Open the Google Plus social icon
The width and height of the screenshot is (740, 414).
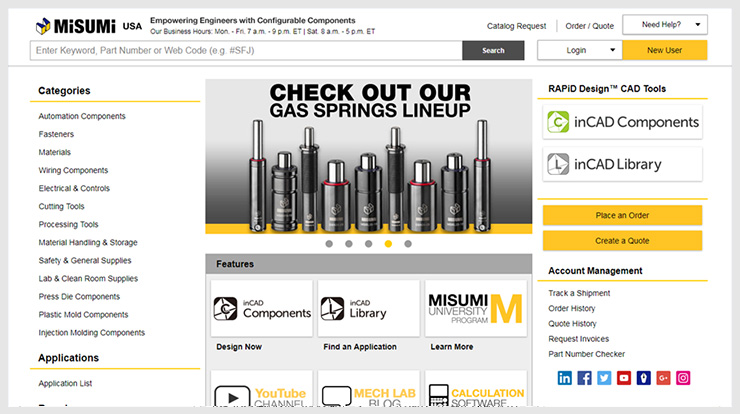click(663, 378)
